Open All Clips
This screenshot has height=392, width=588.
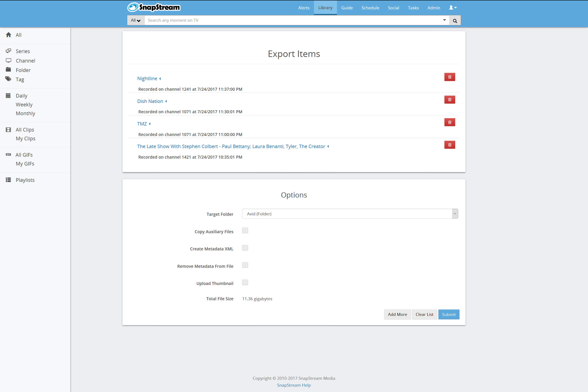coord(25,130)
